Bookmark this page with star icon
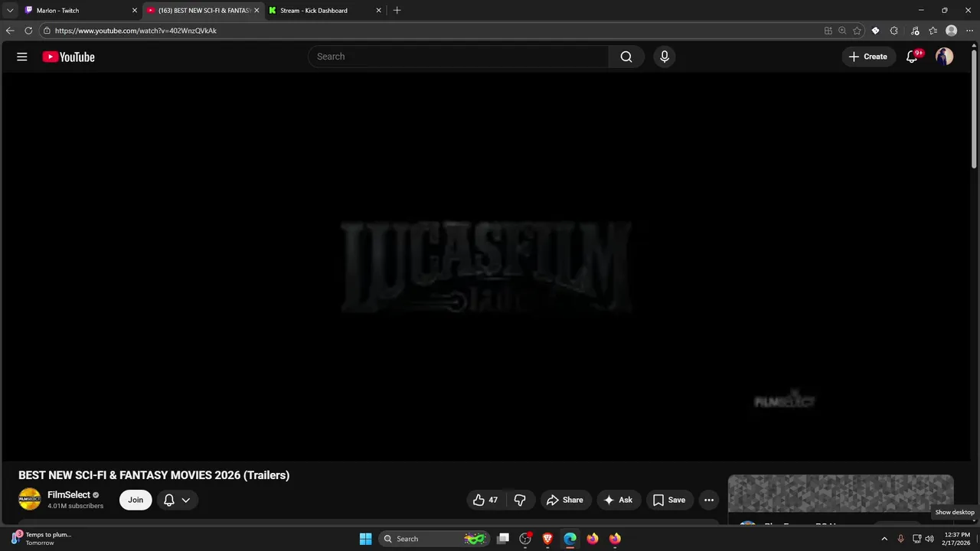 [x=857, y=31]
